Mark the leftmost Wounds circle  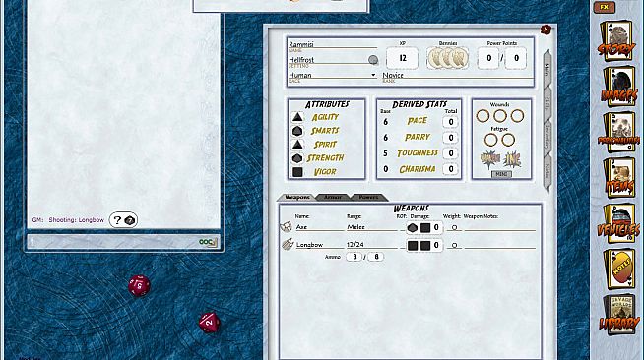(483, 116)
